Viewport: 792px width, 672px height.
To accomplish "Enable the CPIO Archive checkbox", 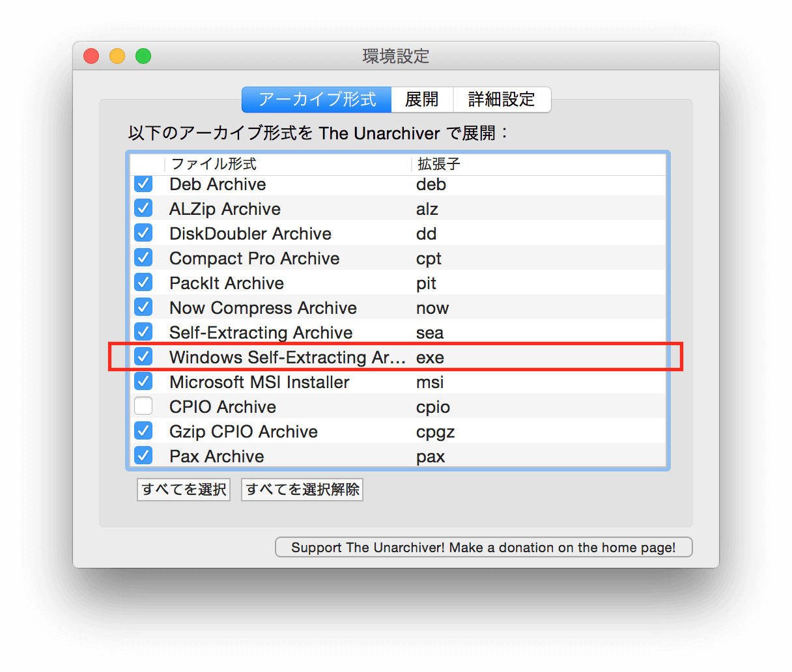I will point(143,406).
